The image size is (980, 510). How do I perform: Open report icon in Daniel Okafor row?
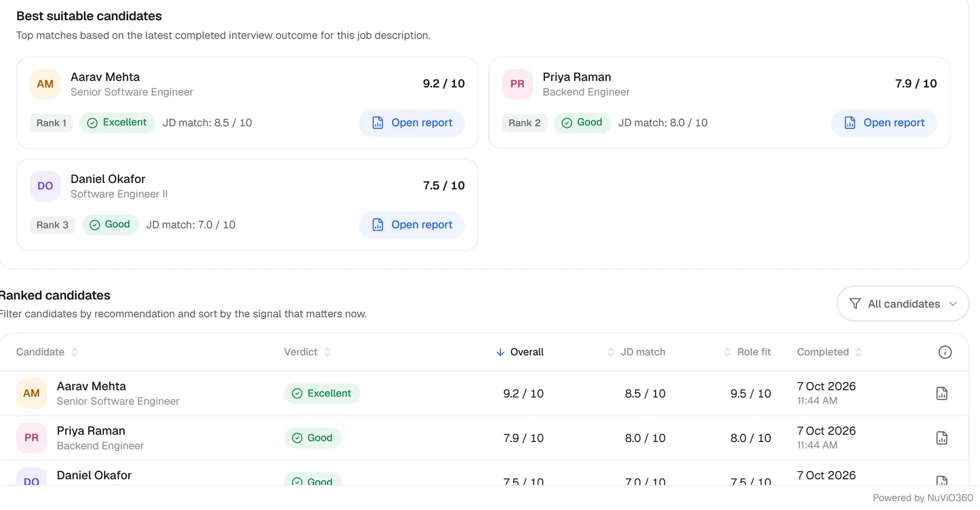942,481
